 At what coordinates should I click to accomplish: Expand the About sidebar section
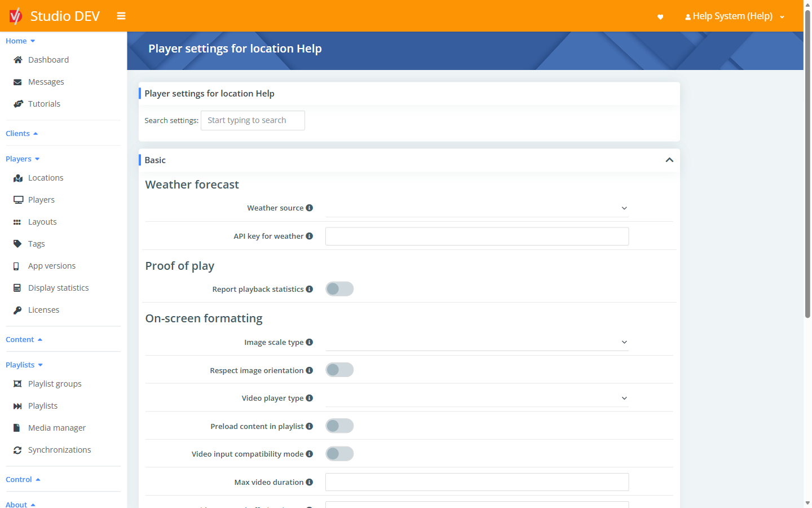tap(21, 505)
